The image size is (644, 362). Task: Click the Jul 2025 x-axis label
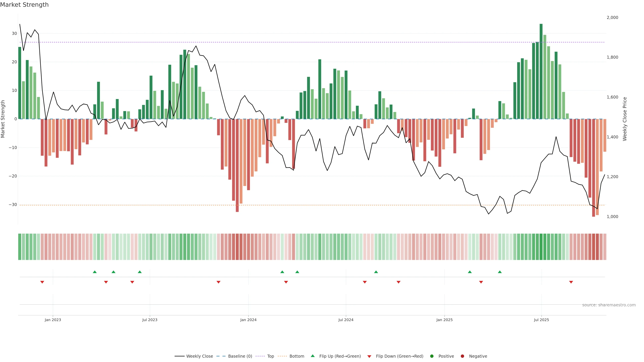coord(541,320)
